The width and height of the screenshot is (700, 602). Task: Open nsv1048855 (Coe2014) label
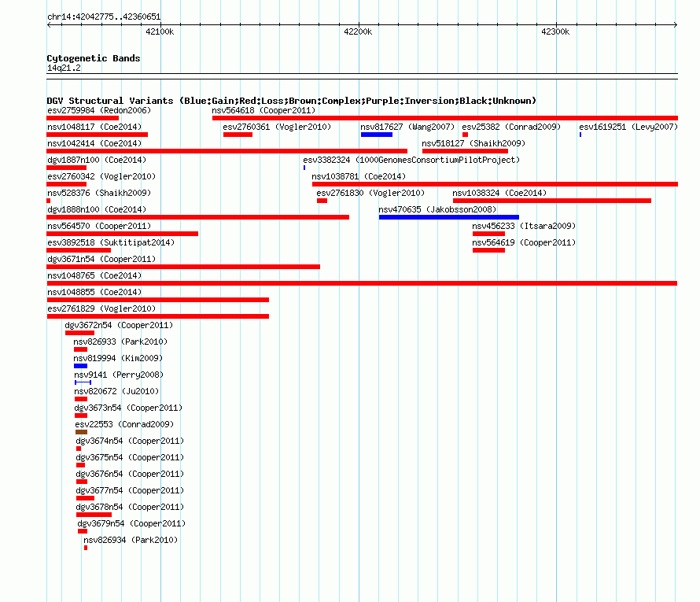click(x=94, y=292)
